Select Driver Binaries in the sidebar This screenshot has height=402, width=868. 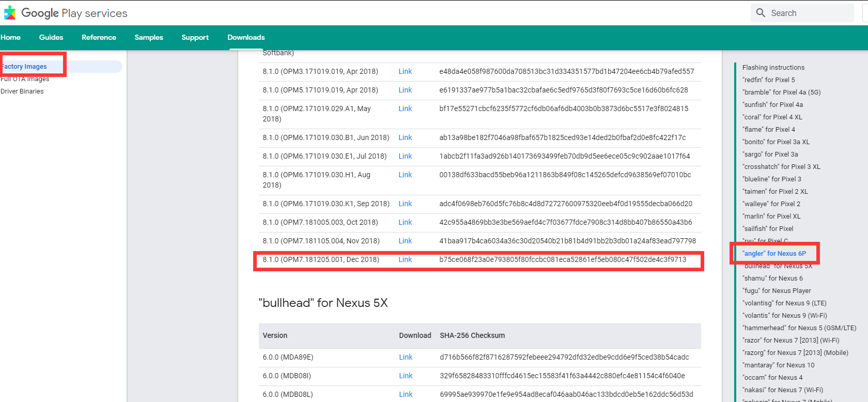pos(22,91)
